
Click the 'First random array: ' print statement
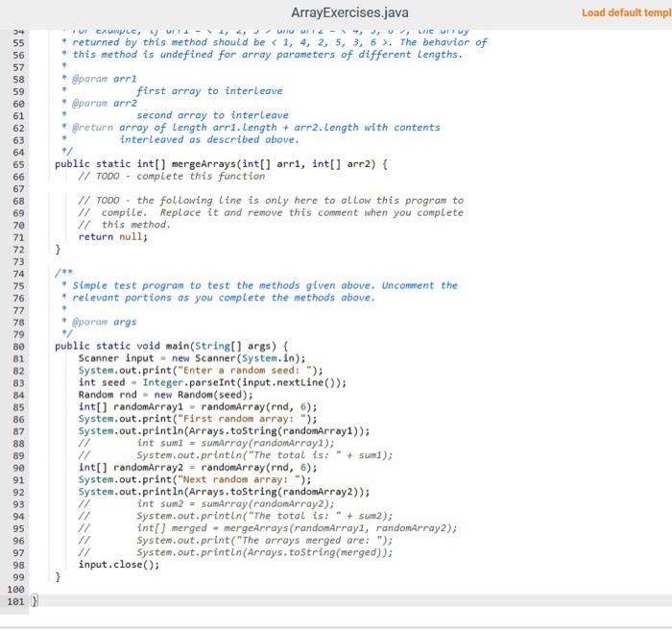coord(198,419)
